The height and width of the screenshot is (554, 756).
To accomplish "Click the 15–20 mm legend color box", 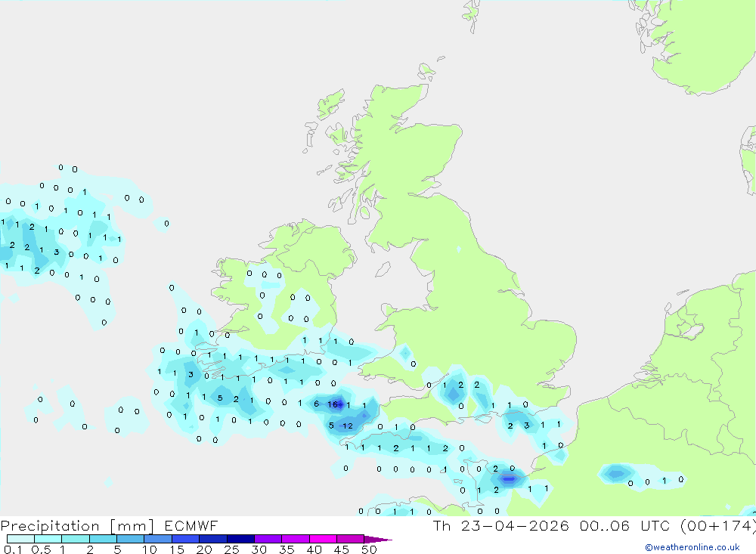I will 186,539.
